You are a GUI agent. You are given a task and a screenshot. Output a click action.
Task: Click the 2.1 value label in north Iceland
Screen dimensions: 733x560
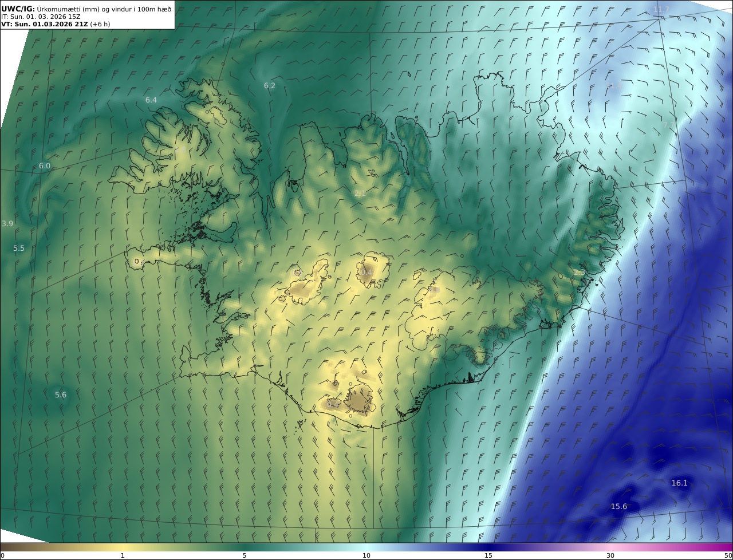click(x=360, y=194)
